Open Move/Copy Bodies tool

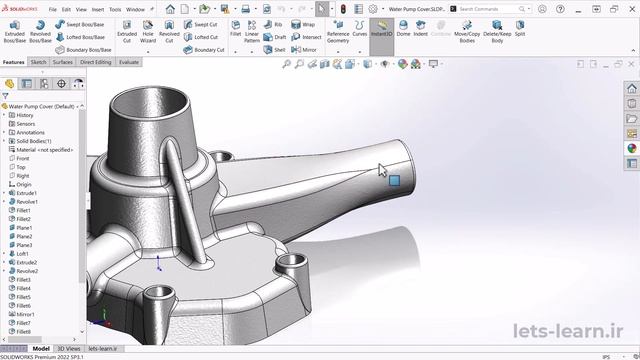(467, 31)
